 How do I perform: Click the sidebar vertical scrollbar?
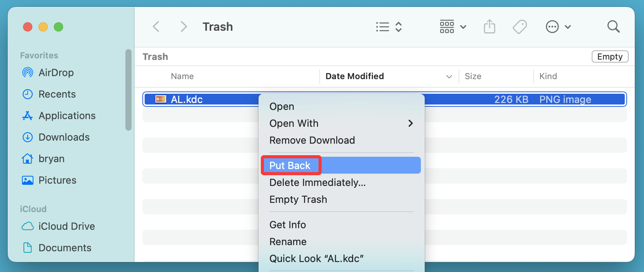click(x=128, y=90)
